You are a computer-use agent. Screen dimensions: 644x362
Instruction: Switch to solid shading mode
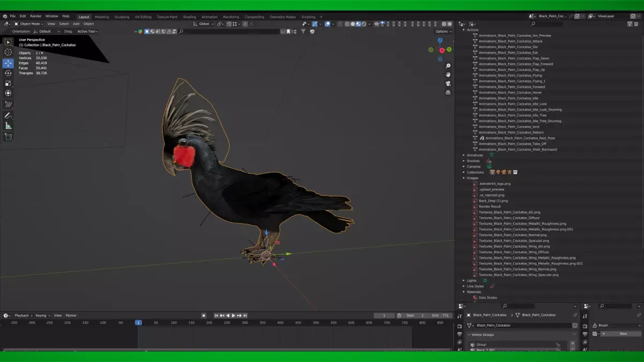click(353, 24)
